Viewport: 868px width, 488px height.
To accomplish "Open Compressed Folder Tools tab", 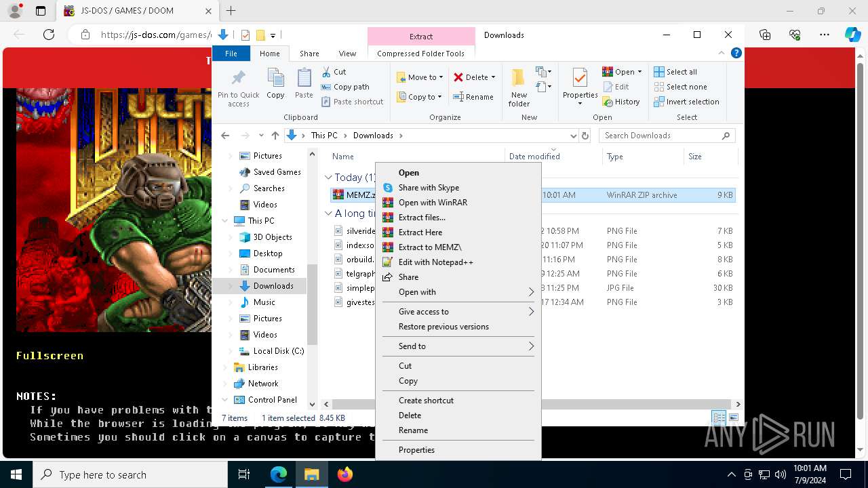I will point(420,54).
